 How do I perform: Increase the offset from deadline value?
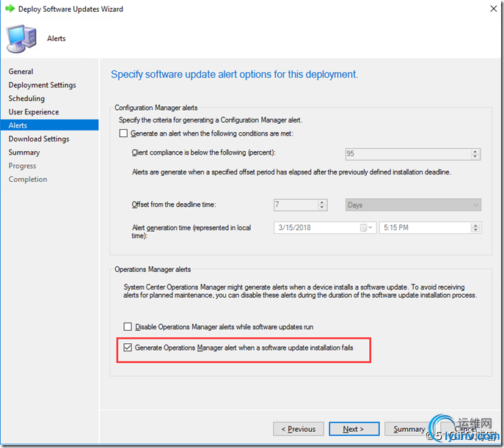[x=322, y=202]
